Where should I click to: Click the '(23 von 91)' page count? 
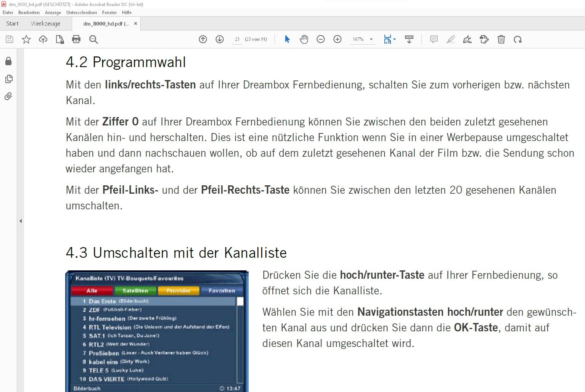point(256,39)
